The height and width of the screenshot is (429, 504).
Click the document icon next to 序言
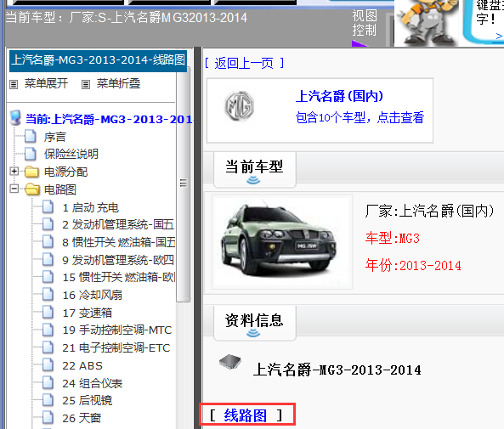(x=31, y=136)
